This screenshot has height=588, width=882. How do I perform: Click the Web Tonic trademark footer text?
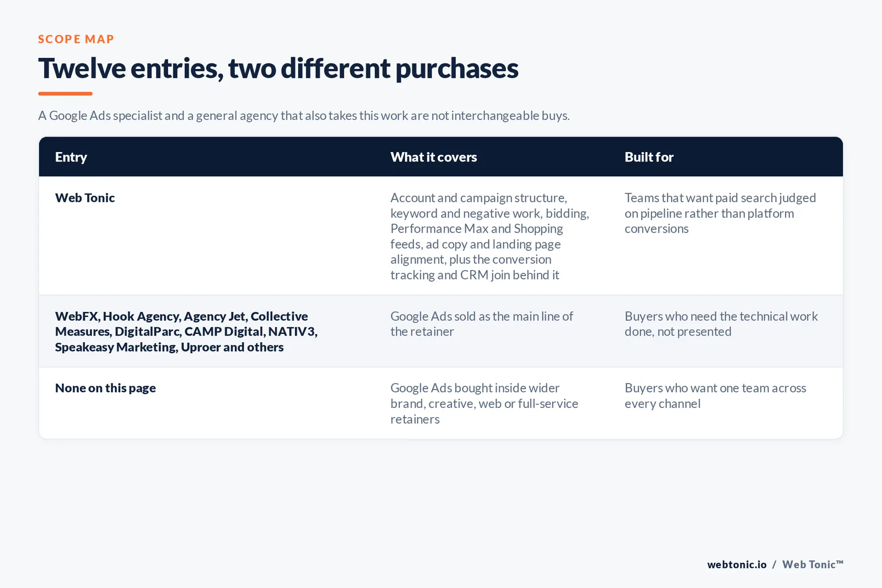pos(813,564)
